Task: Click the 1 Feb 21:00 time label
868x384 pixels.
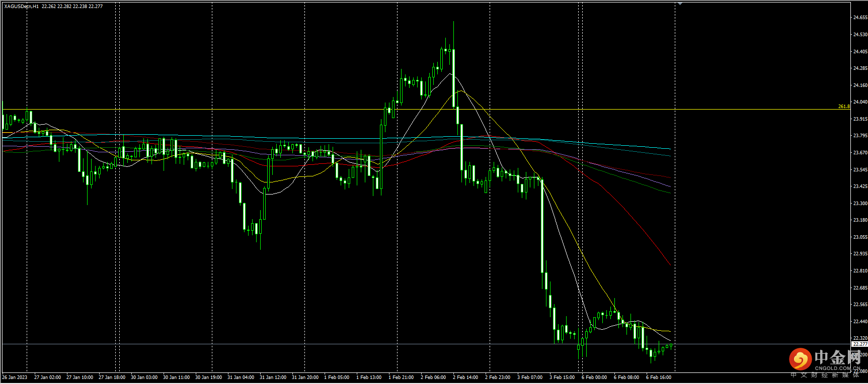Action: click(401, 377)
